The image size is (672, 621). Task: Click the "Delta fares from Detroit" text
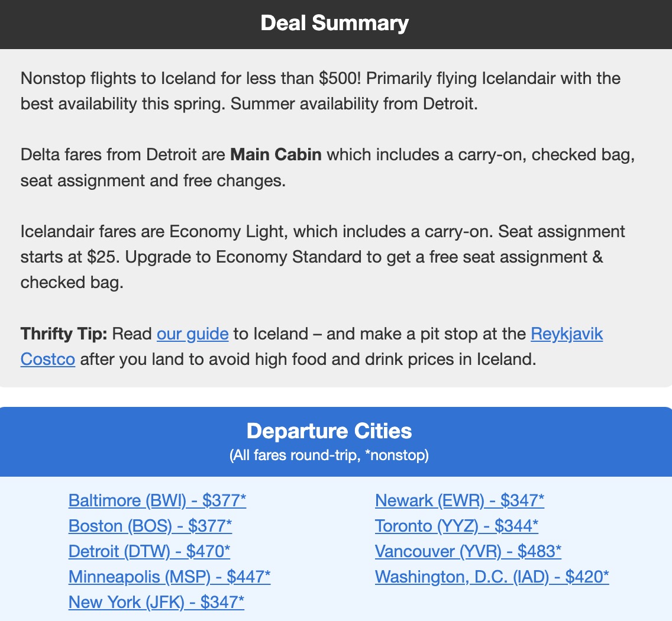123,155
